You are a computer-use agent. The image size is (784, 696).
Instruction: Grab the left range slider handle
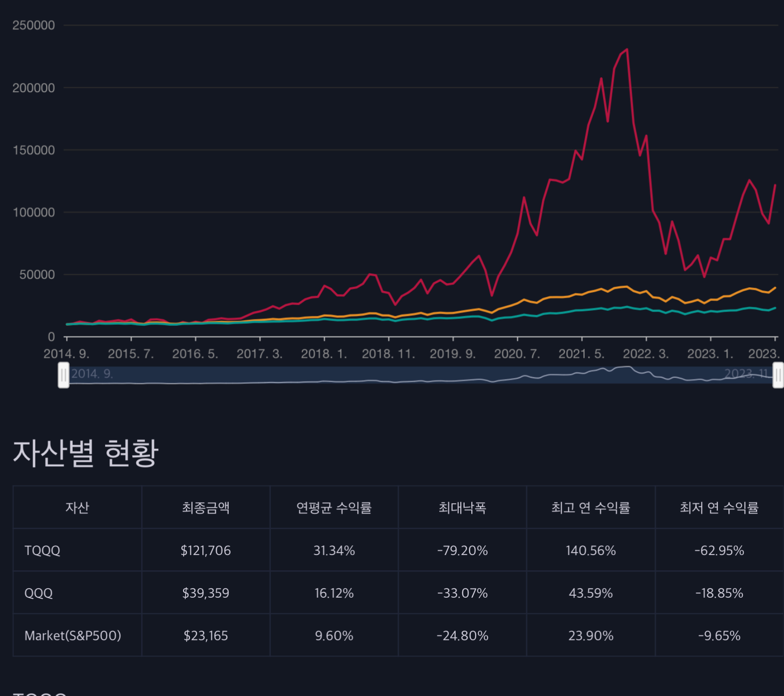point(63,375)
